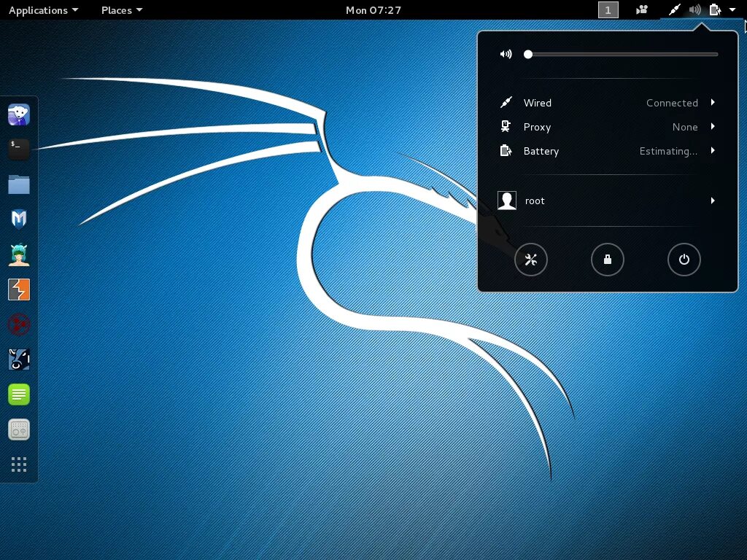Adjust the volume slider handle
This screenshot has height=560, width=747.
coord(528,54)
